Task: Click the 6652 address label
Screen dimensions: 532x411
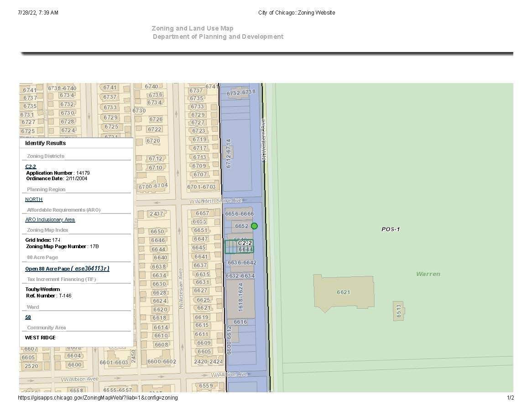Action: click(241, 226)
